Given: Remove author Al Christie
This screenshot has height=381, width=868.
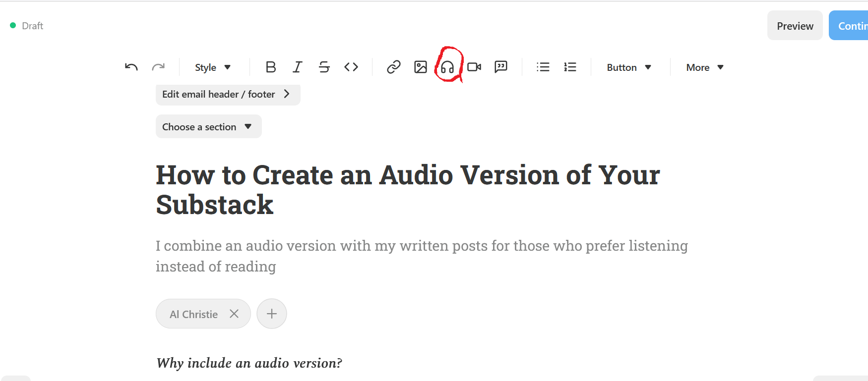Looking at the screenshot, I should [x=234, y=314].
